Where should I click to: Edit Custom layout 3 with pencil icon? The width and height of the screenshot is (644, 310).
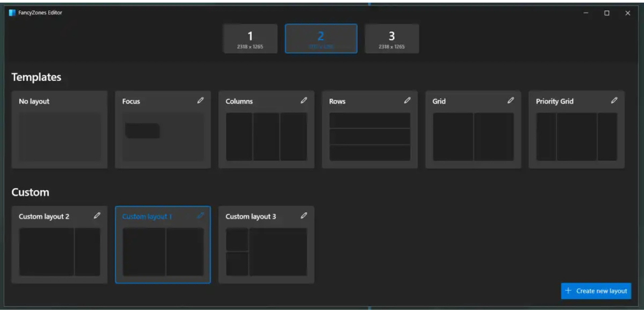[x=304, y=215]
